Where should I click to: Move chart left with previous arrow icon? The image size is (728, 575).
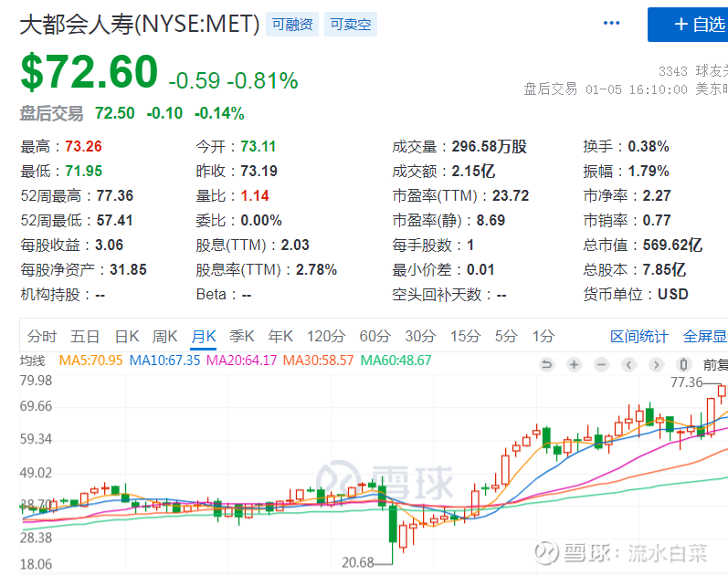click(x=628, y=365)
